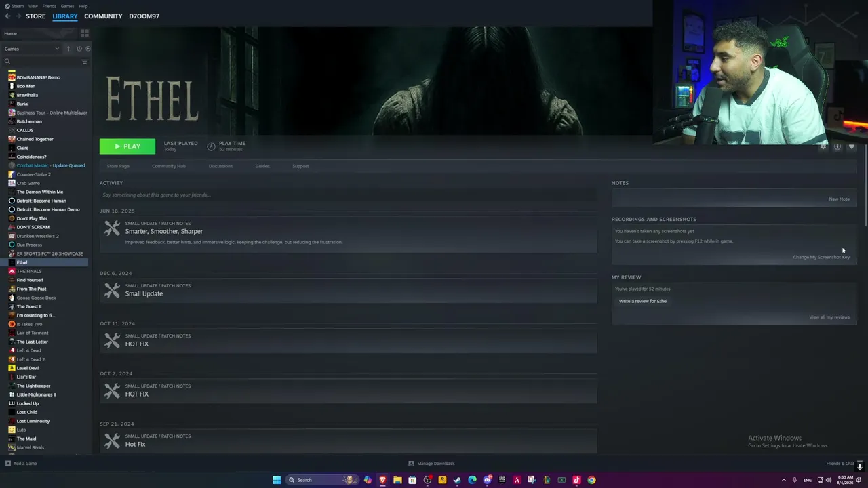Open View all my reviews link

click(829, 317)
